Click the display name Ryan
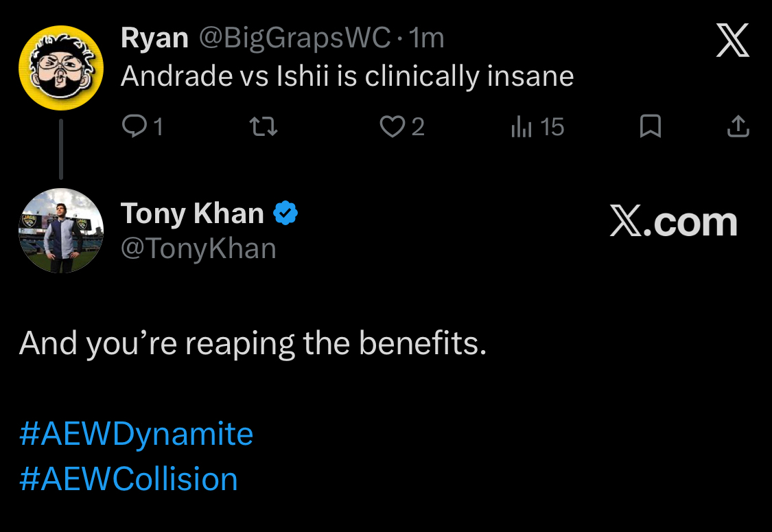The height and width of the screenshot is (532, 772). point(154,38)
